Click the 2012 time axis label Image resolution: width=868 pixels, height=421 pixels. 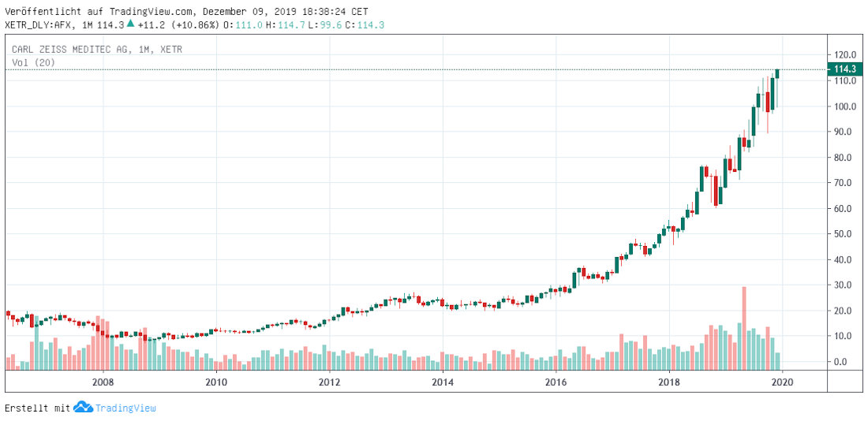(x=330, y=382)
